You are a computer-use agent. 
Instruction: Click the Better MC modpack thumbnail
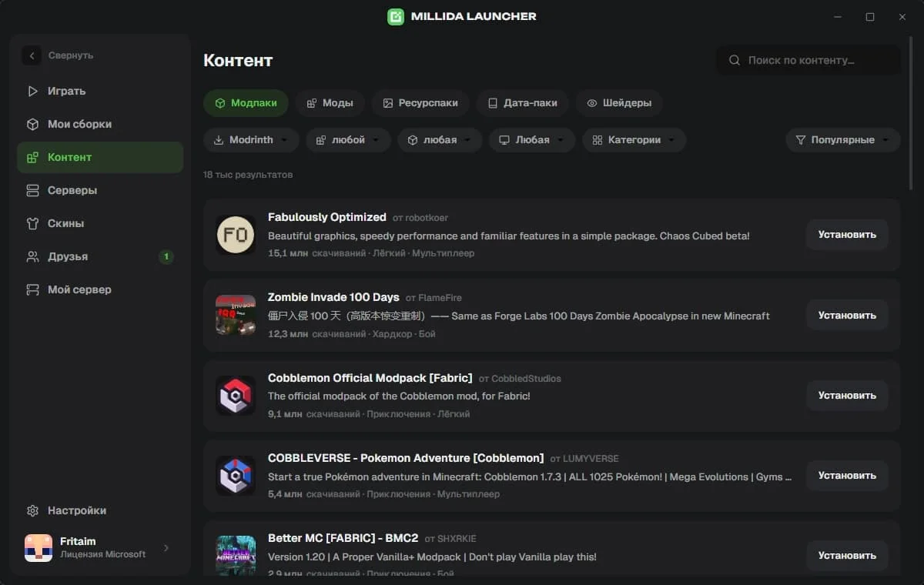click(x=236, y=555)
